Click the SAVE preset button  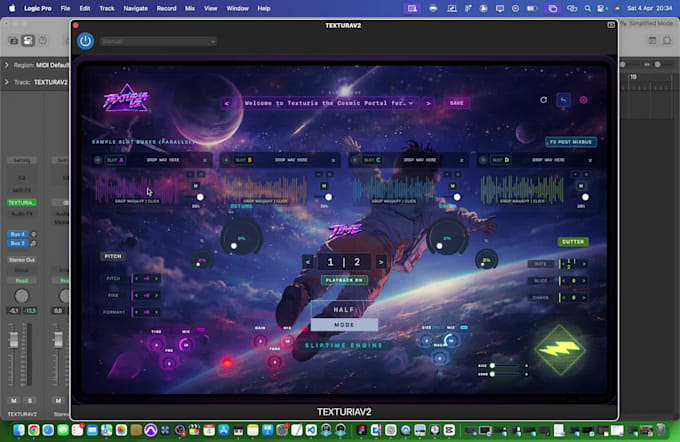(457, 103)
